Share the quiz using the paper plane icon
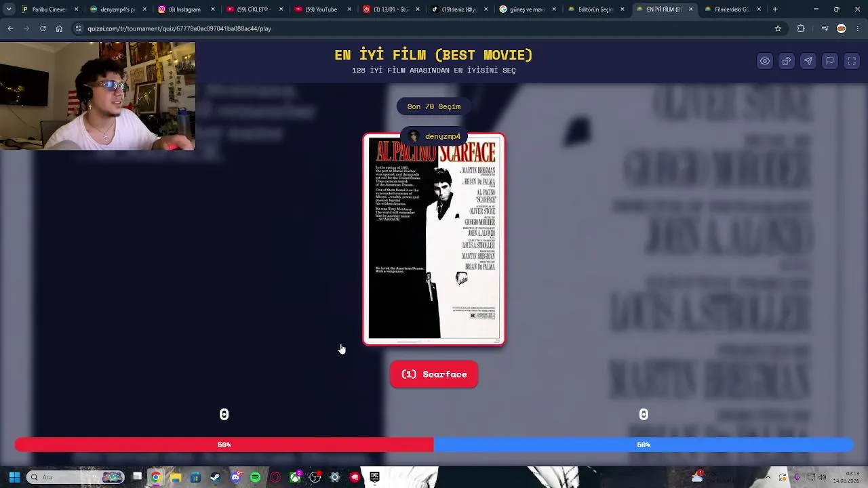Viewport: 868px width, 488px height. click(808, 61)
